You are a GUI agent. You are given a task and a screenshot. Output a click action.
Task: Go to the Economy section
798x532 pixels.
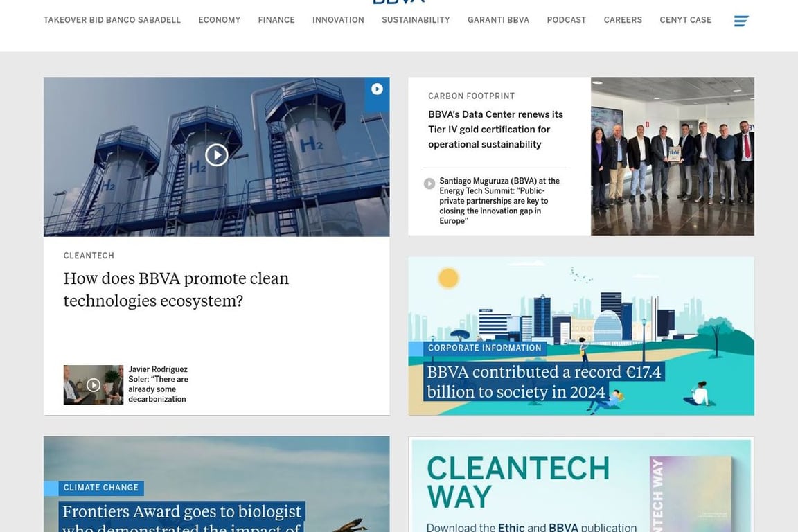220,20
